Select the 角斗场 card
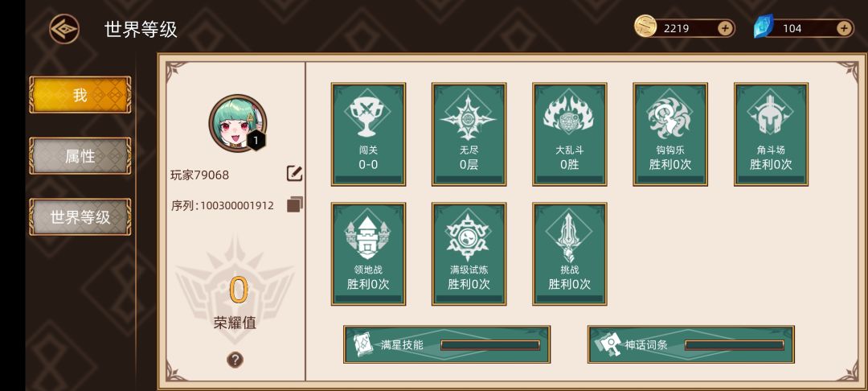 [771, 134]
